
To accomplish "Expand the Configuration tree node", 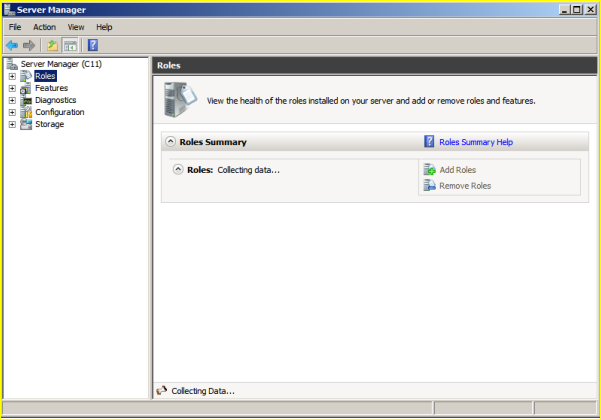I will pos(12,112).
